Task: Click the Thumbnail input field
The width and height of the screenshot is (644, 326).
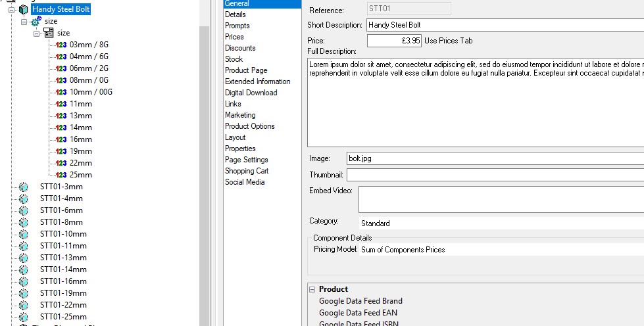Action: click(x=493, y=175)
